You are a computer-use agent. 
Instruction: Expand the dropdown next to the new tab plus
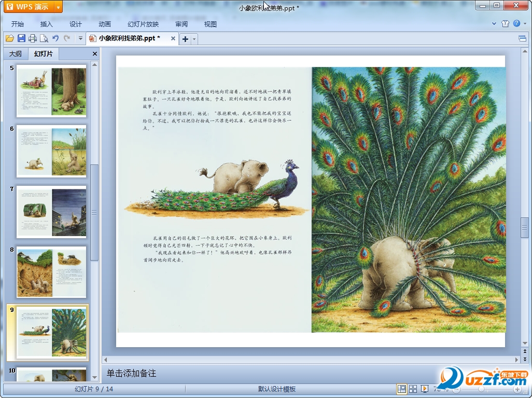pos(194,39)
